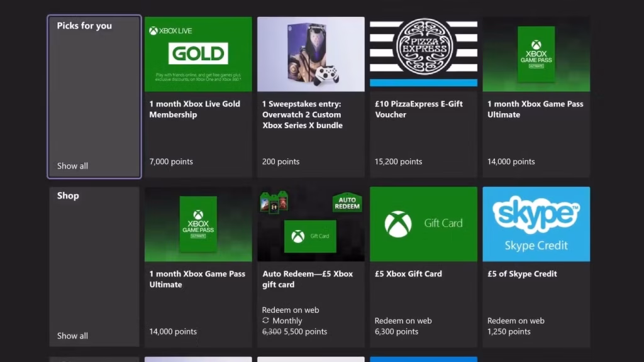Show all Picks for you rewards

[x=72, y=166]
